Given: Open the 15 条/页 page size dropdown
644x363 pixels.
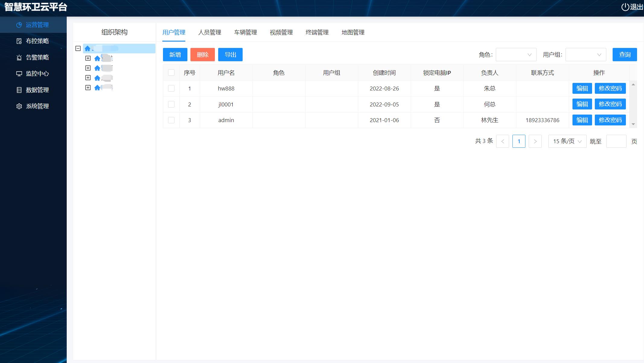Looking at the screenshot, I should point(567,141).
